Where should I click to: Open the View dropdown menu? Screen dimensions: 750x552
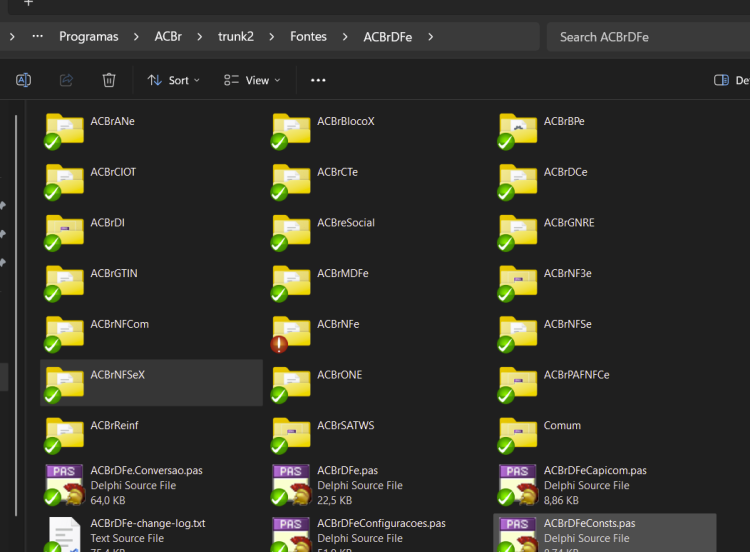click(x=252, y=80)
